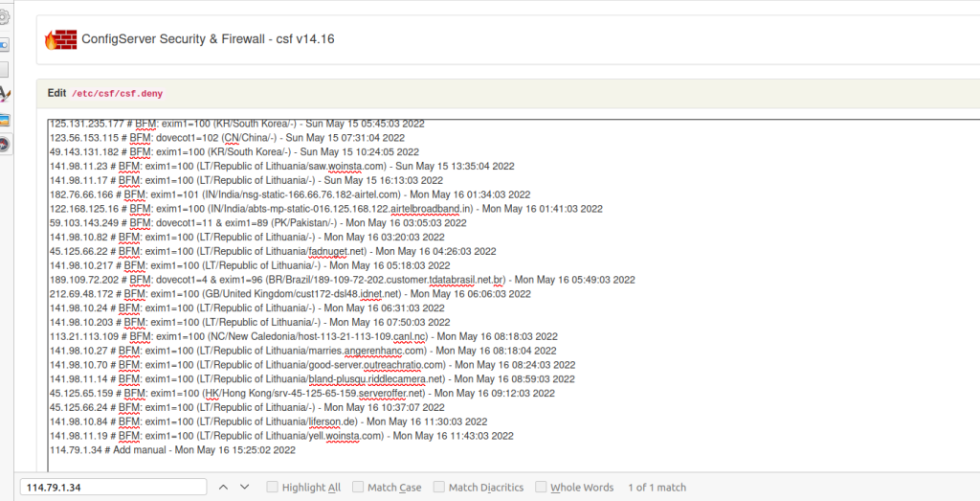The height and width of the screenshot is (501, 980).
Task: Click the find bar search field with 114.79.1.34
Action: coord(113,488)
